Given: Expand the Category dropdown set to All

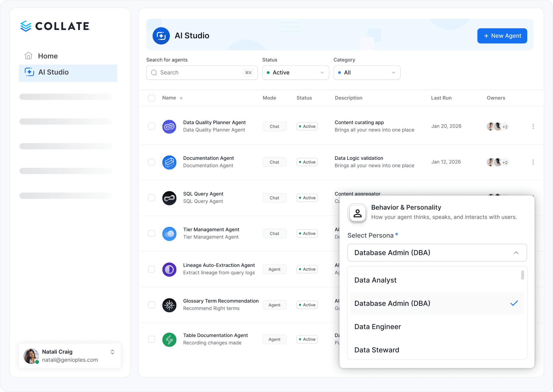Looking at the screenshot, I should [367, 73].
